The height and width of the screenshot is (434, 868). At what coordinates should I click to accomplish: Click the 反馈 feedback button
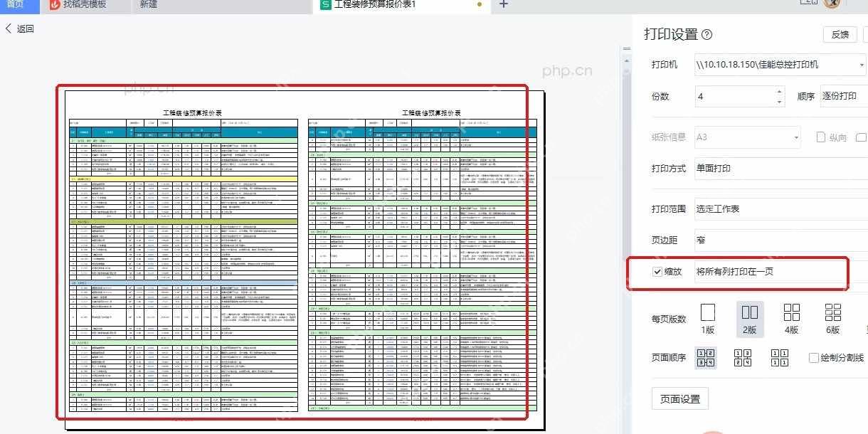[840, 34]
